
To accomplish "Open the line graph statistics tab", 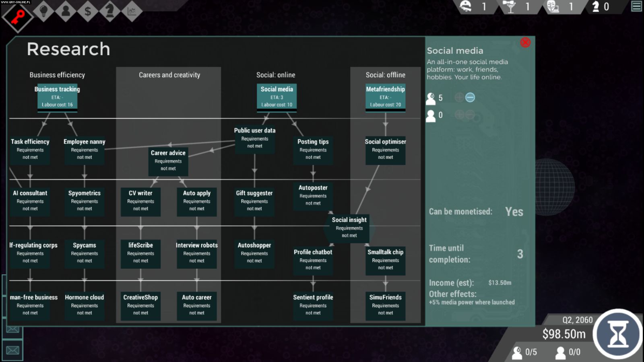I will click(x=131, y=11).
